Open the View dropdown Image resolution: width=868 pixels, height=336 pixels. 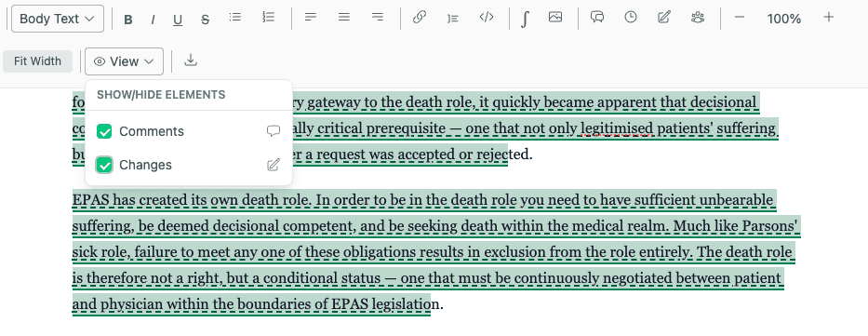tap(124, 61)
